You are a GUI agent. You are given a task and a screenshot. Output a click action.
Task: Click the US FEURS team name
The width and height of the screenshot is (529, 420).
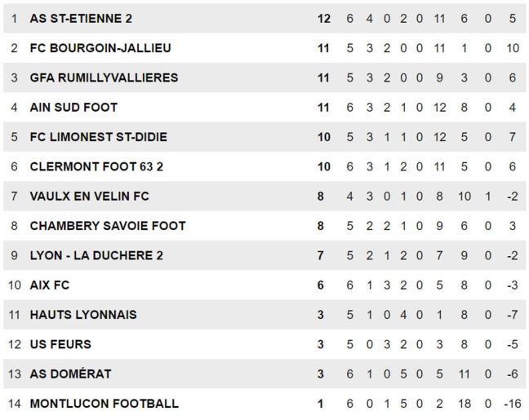(x=60, y=344)
